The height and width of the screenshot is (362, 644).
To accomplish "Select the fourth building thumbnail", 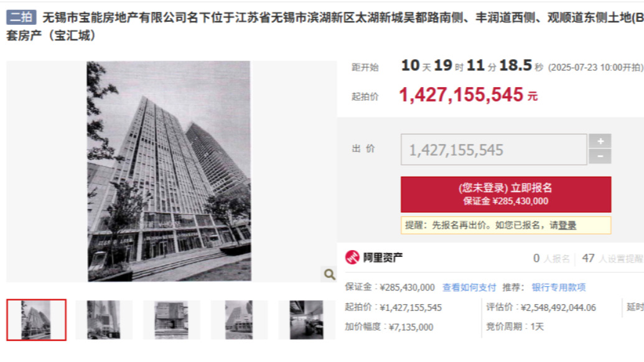I will (239, 320).
